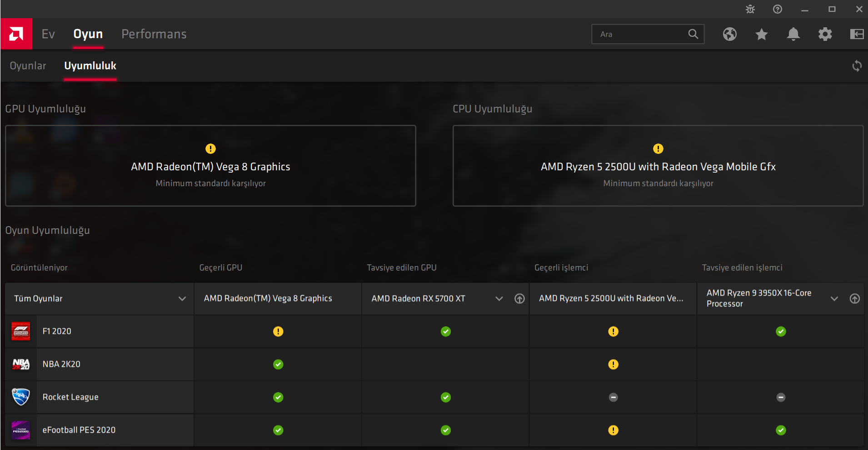
Task: Click the upgrade arrow icon beside Ryzen 9 3950X
Action: click(x=855, y=298)
